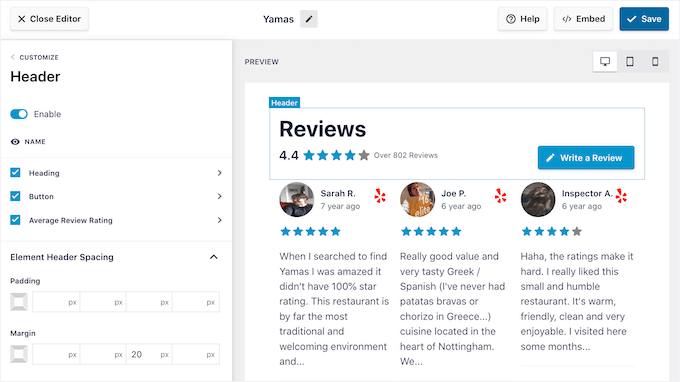Click the second Margin px field
The height and width of the screenshot is (382, 680).
coord(102,354)
